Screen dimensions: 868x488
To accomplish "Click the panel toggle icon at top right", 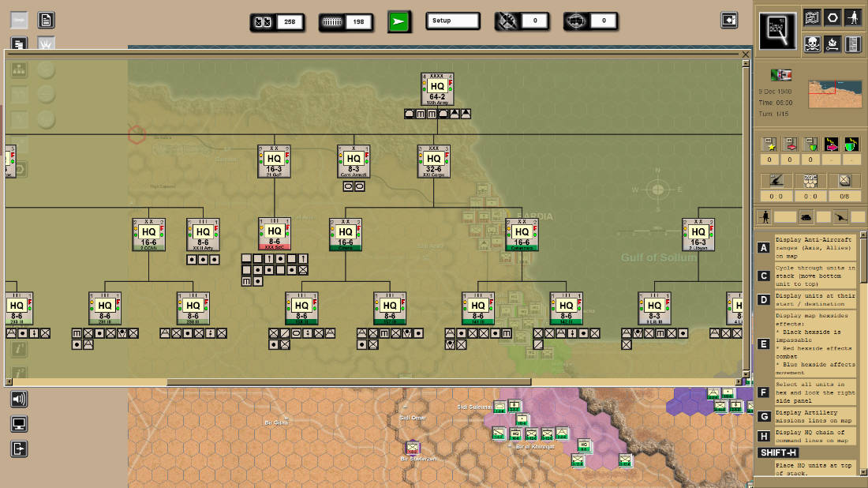I will [x=729, y=20].
